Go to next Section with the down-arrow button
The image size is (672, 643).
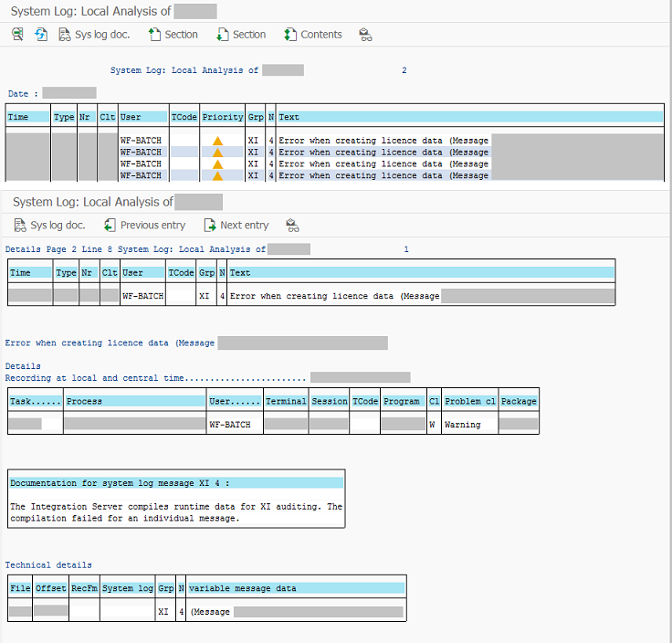click(x=241, y=35)
